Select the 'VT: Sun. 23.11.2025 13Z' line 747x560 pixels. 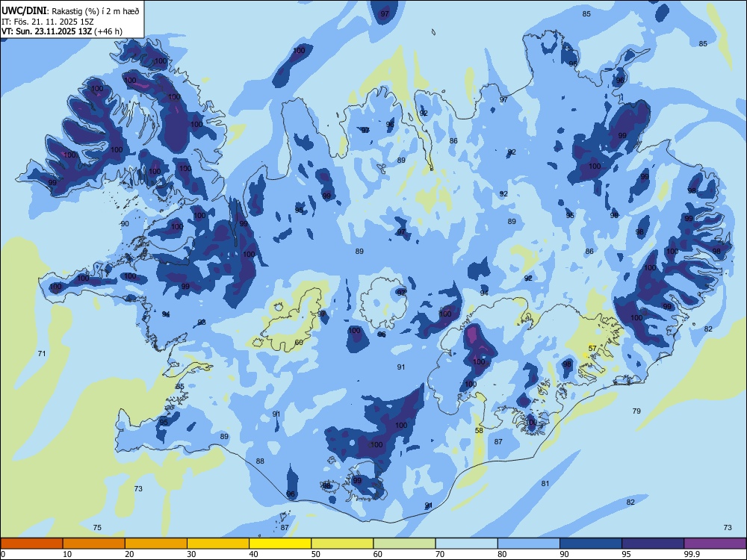point(46,31)
